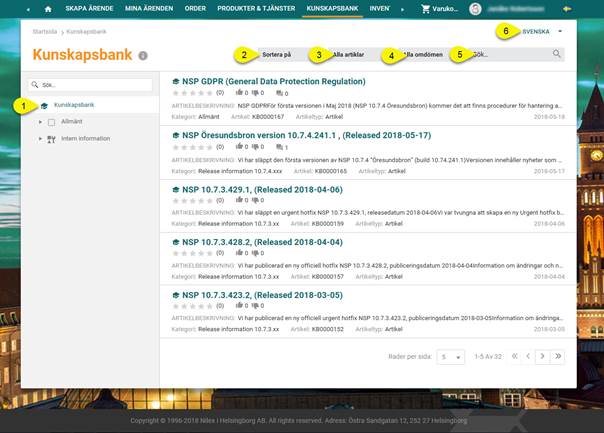Click the category tree search field

click(x=92, y=86)
